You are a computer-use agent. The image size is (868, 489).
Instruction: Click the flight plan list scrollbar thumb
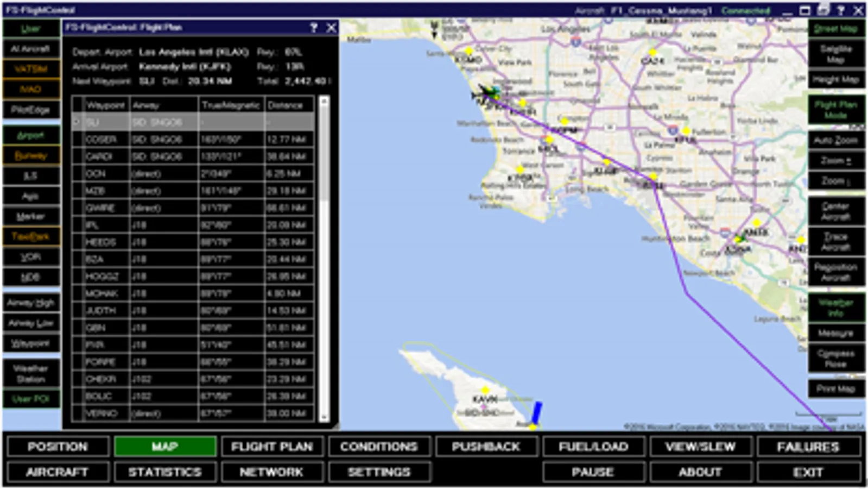click(x=324, y=153)
